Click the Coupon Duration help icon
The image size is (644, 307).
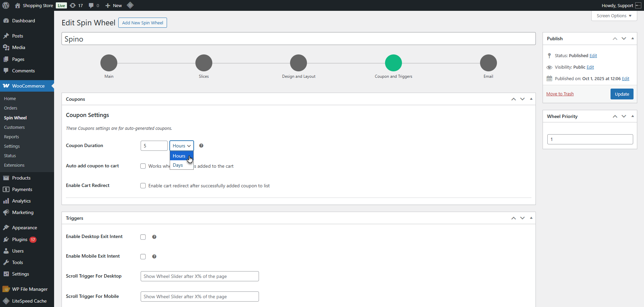[x=201, y=146]
